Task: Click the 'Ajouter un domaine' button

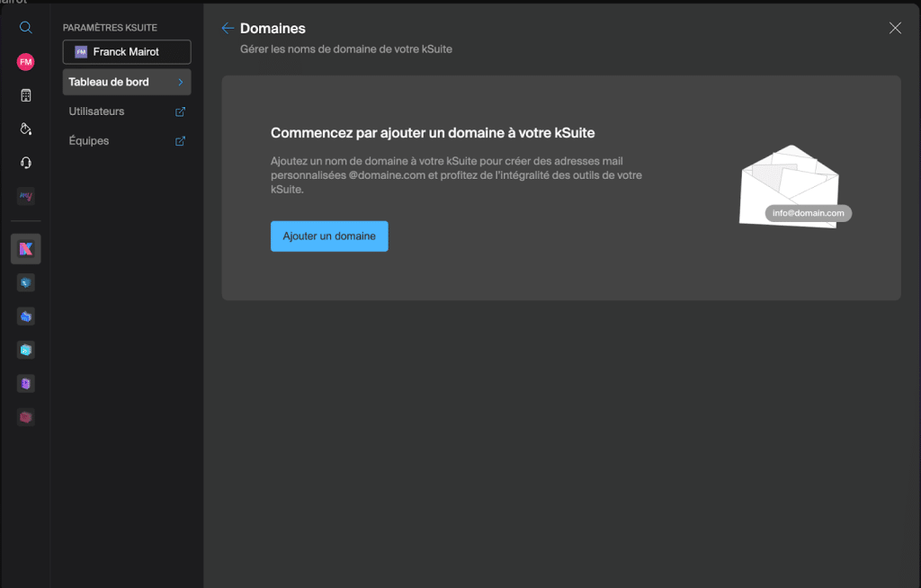Action: [x=329, y=236]
